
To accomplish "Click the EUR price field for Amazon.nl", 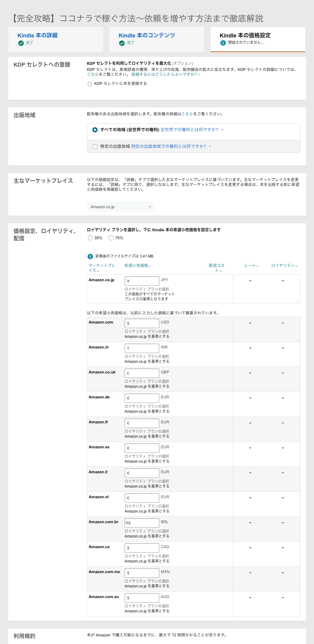I will tap(142, 498).
